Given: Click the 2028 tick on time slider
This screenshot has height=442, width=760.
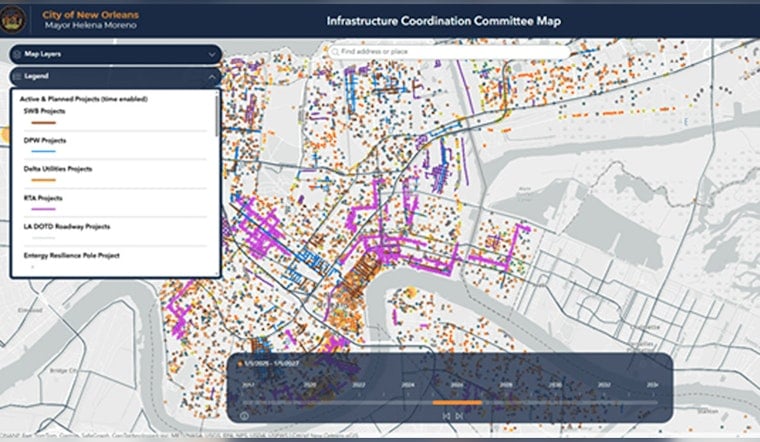Looking at the screenshot, I should coord(506,385).
